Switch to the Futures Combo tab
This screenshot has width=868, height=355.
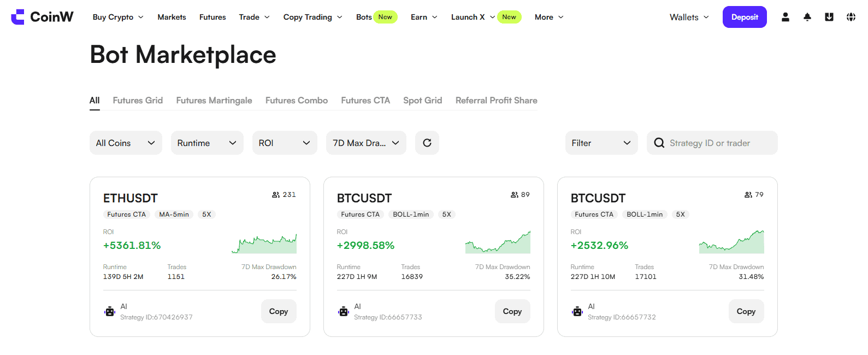pos(297,101)
